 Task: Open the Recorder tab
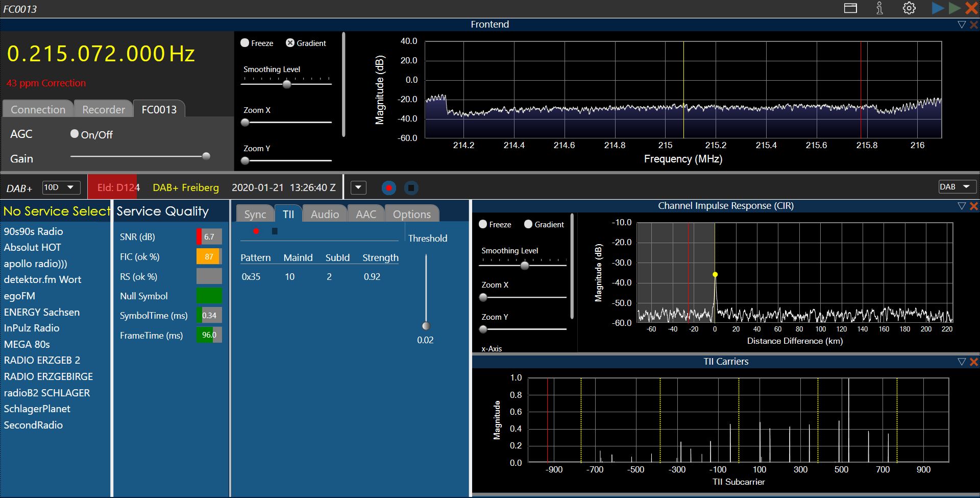tap(103, 109)
